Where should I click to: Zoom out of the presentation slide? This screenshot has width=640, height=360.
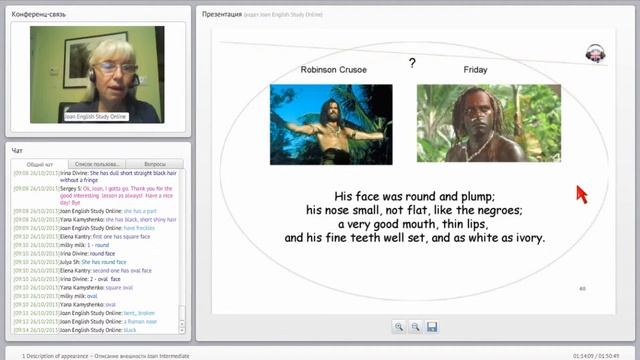(416, 327)
